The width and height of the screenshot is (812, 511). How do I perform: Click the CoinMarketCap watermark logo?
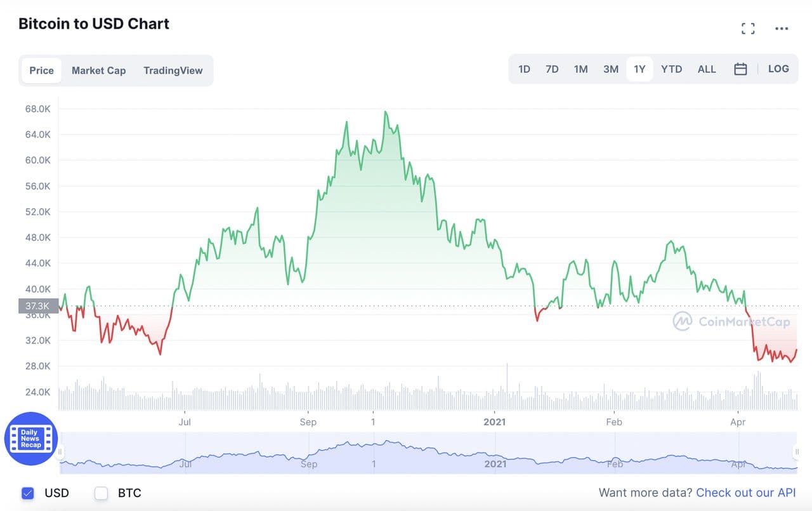731,321
